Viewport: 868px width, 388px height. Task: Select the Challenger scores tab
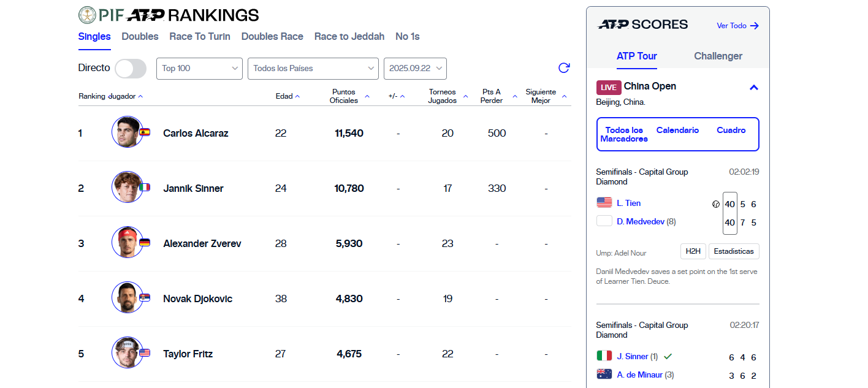(718, 56)
